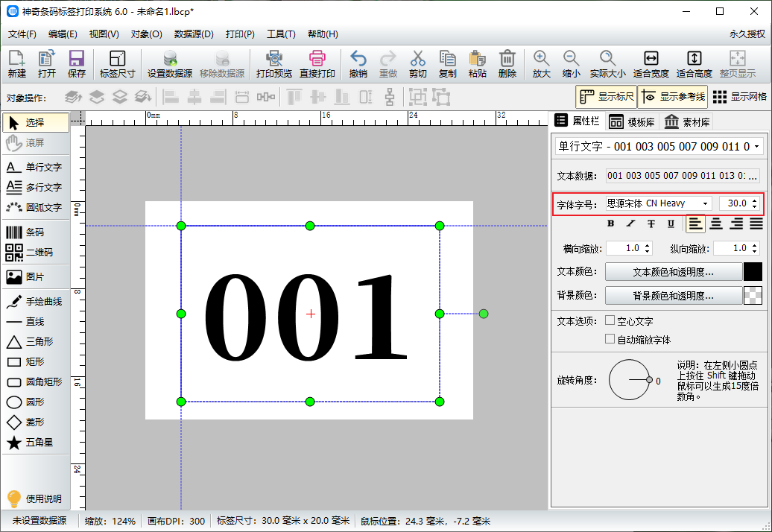Screen dimensions: 772x532
Task: Select the 五角星 star tool
Action: tap(35, 443)
